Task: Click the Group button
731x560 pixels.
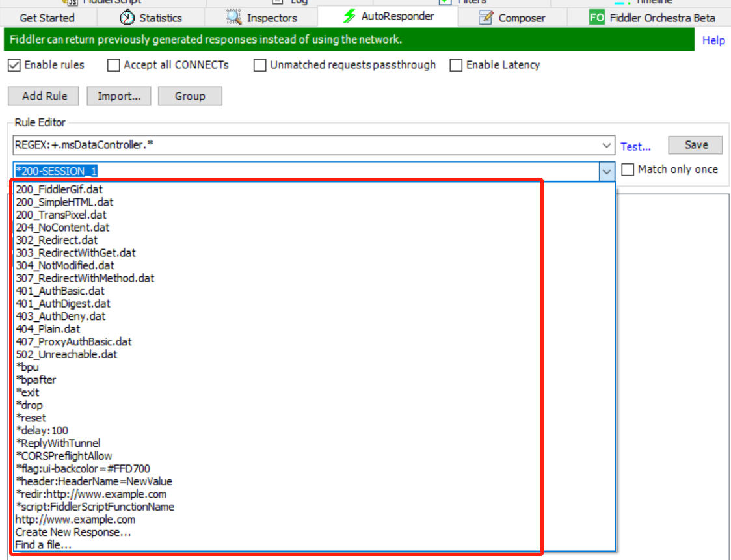Action: (190, 96)
